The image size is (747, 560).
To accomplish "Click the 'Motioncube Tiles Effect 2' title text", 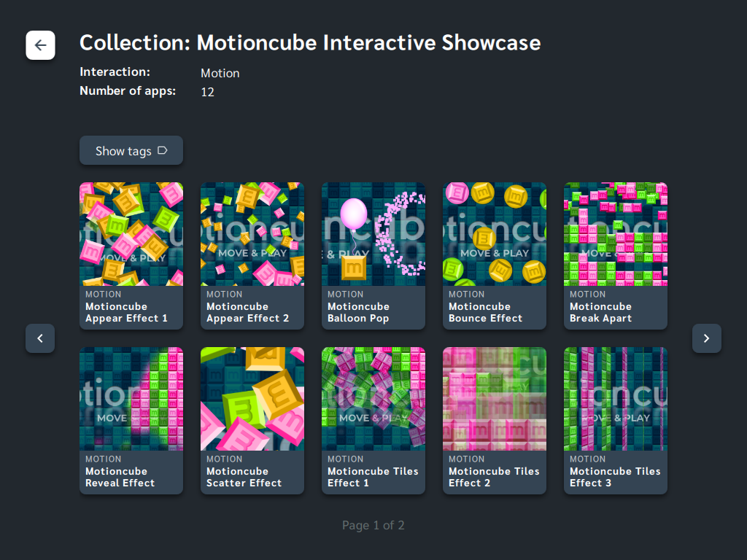I will [x=494, y=477].
